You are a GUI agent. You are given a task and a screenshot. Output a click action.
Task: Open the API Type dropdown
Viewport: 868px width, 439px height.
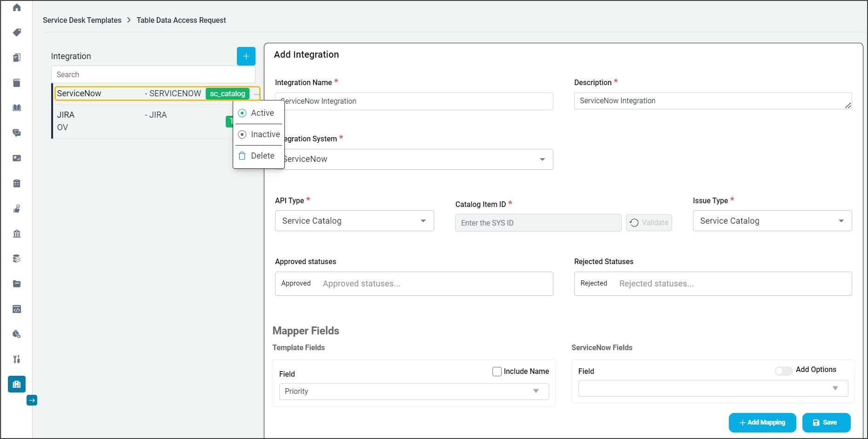click(x=354, y=221)
